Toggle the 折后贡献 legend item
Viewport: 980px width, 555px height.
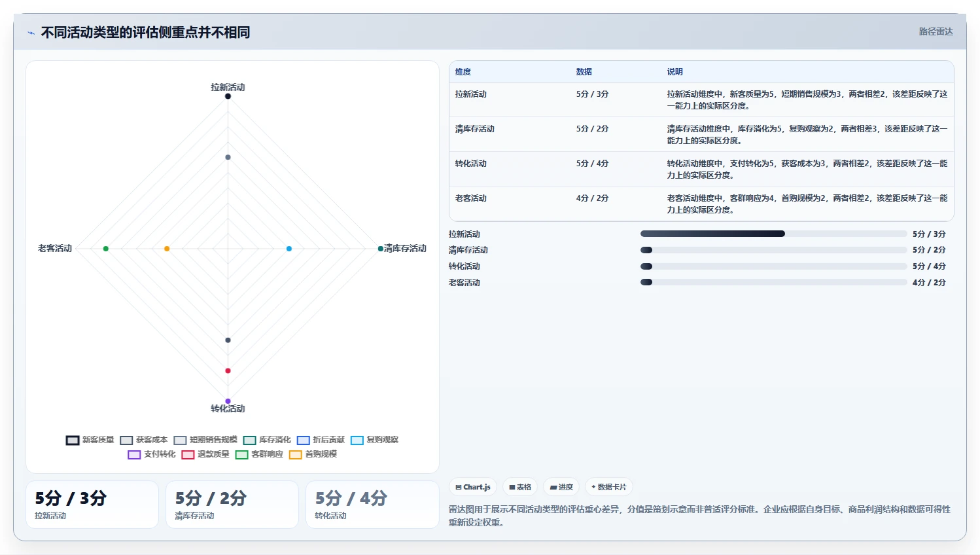321,440
